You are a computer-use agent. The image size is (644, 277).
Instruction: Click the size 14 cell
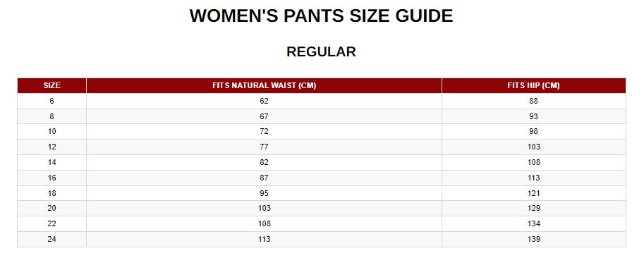tap(51, 163)
